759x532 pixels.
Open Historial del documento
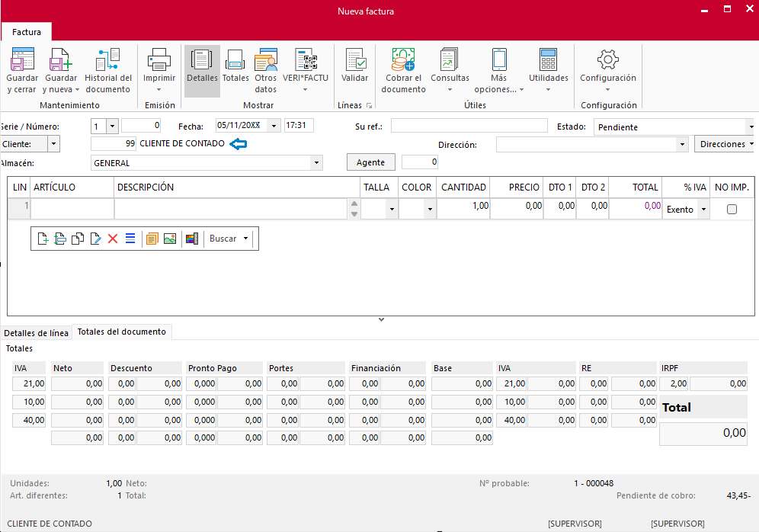(x=107, y=60)
